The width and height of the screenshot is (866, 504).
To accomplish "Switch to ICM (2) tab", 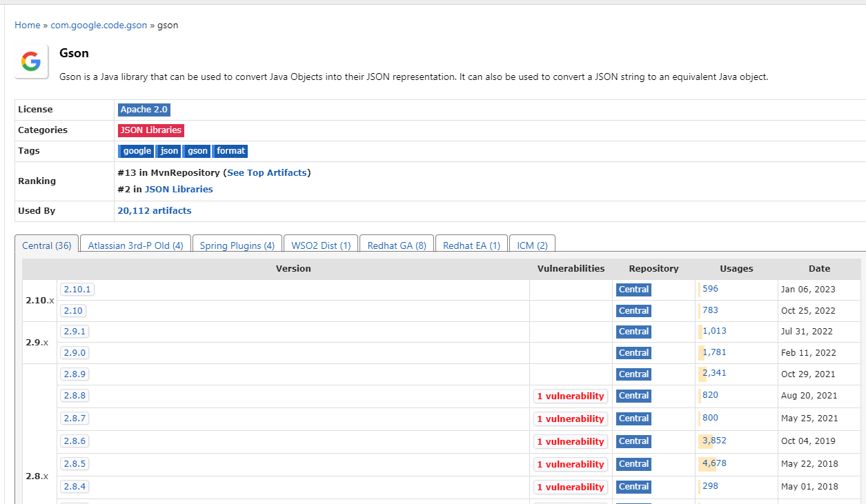I will point(532,245).
